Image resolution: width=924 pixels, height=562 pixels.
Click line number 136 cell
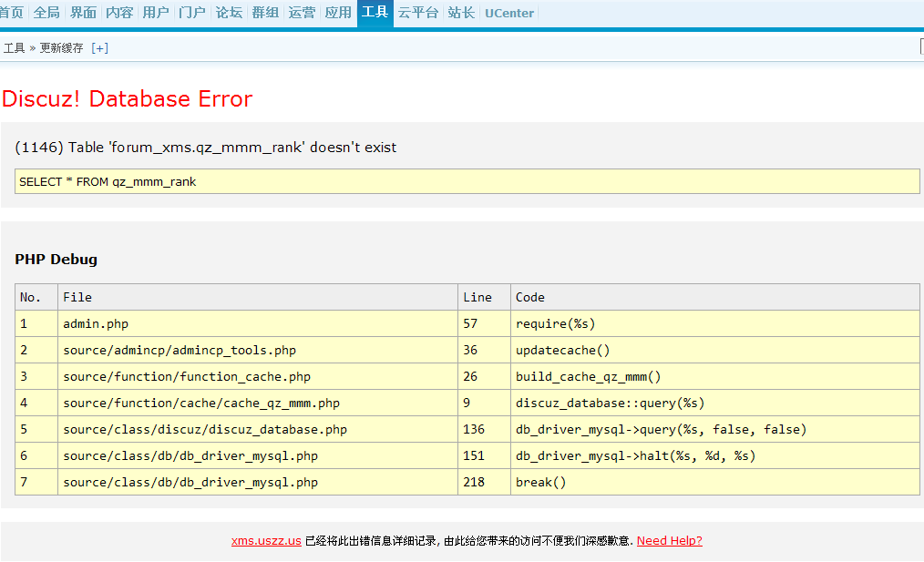pos(484,429)
